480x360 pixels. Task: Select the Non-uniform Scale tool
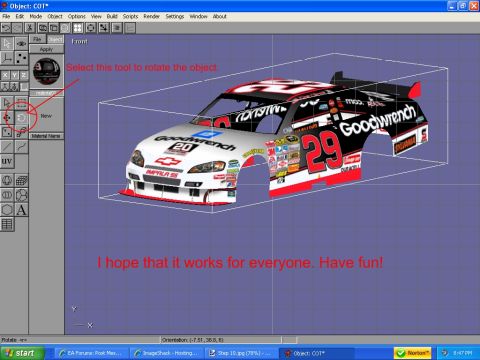pyautogui.click(x=7, y=132)
